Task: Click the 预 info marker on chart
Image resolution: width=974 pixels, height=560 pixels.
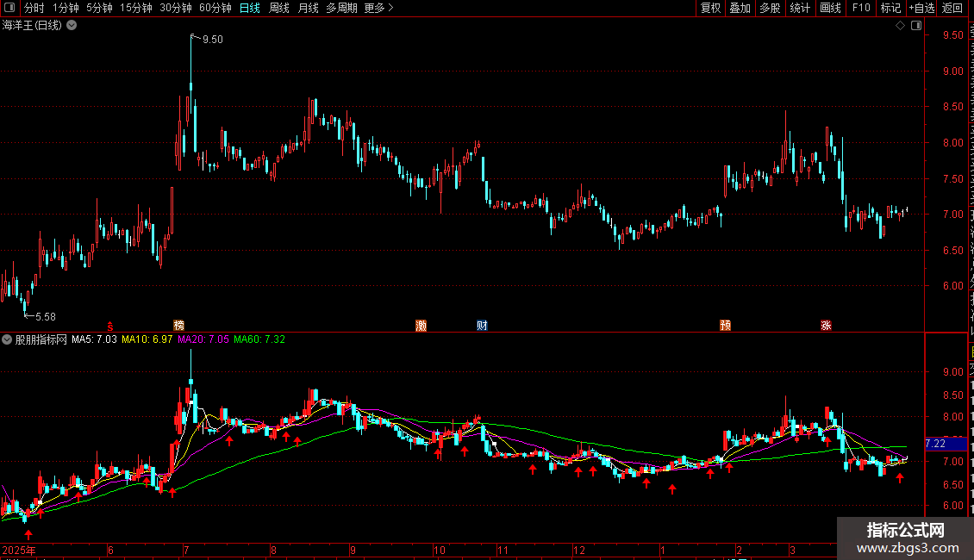Action: tap(725, 326)
